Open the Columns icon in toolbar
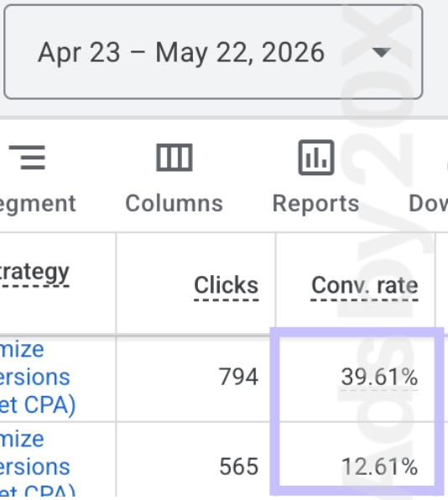The width and height of the screenshot is (448, 500). pos(175,157)
